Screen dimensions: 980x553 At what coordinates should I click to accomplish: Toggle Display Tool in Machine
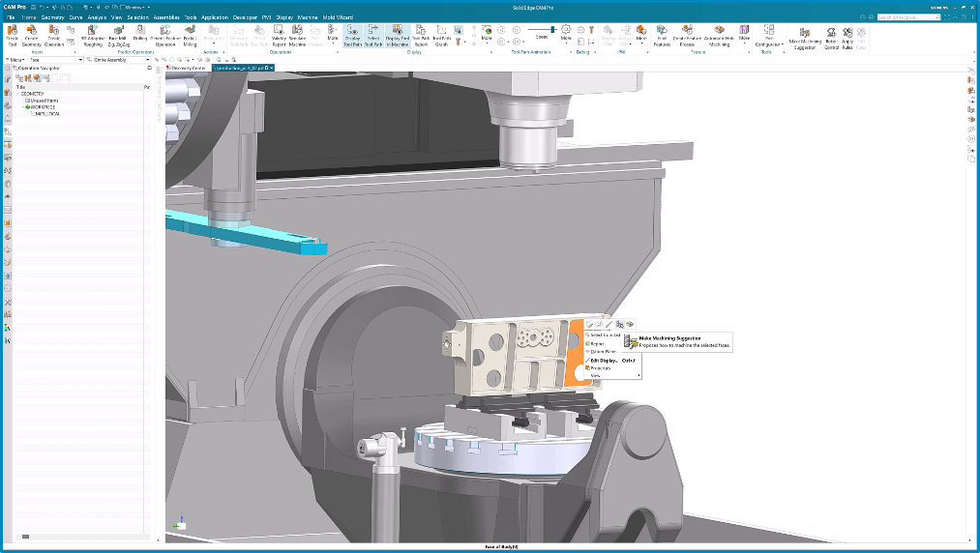(398, 34)
